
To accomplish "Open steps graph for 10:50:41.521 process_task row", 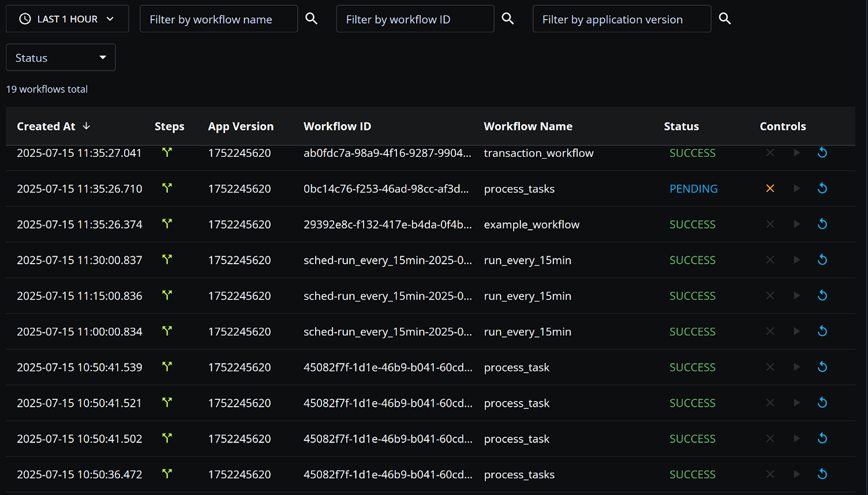I will tap(167, 403).
